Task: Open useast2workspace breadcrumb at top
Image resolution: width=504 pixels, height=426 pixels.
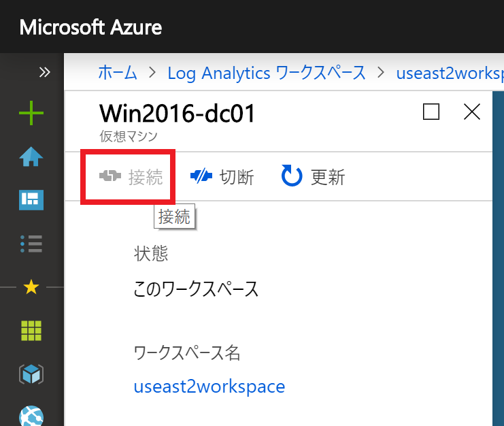Action: [x=450, y=73]
